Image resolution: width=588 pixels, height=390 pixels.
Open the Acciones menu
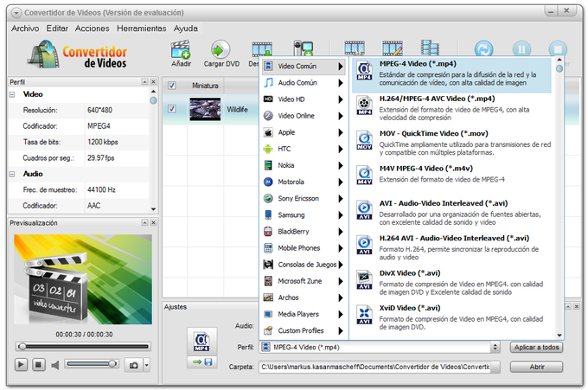[x=93, y=29]
